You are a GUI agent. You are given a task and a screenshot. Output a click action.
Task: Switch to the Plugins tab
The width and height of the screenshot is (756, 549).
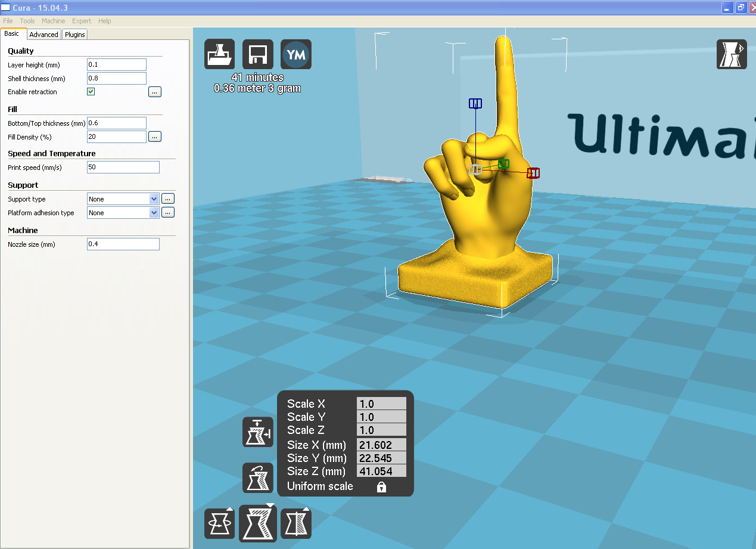(74, 34)
